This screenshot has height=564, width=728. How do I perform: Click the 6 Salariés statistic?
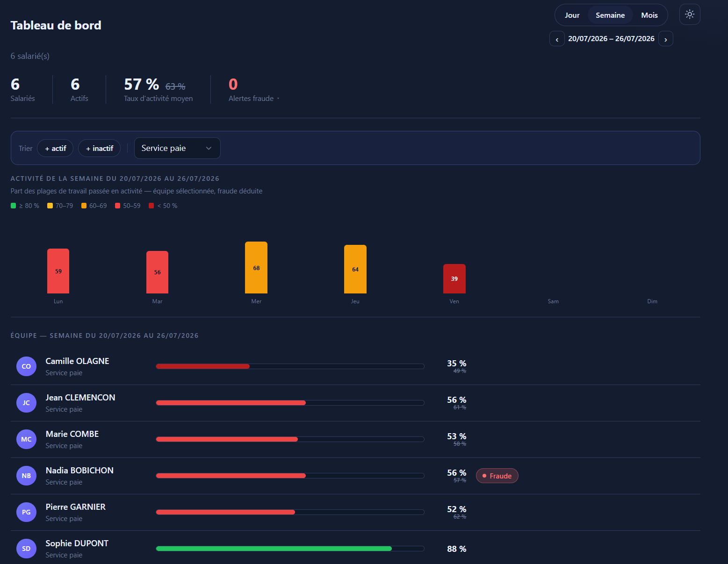22,89
